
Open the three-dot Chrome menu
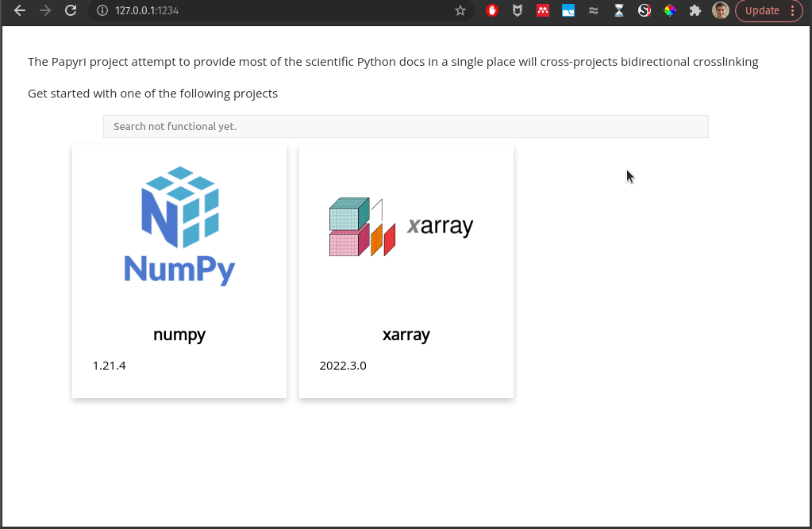pyautogui.click(x=793, y=10)
